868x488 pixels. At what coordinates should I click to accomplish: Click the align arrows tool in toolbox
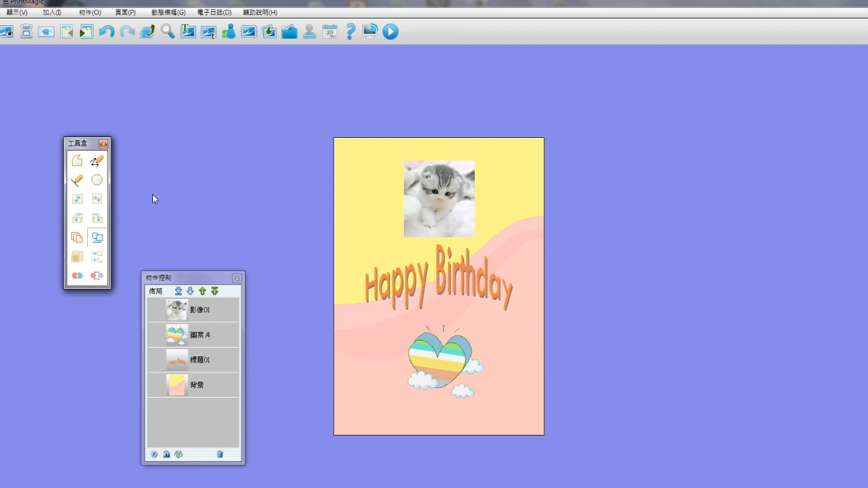pos(97,257)
